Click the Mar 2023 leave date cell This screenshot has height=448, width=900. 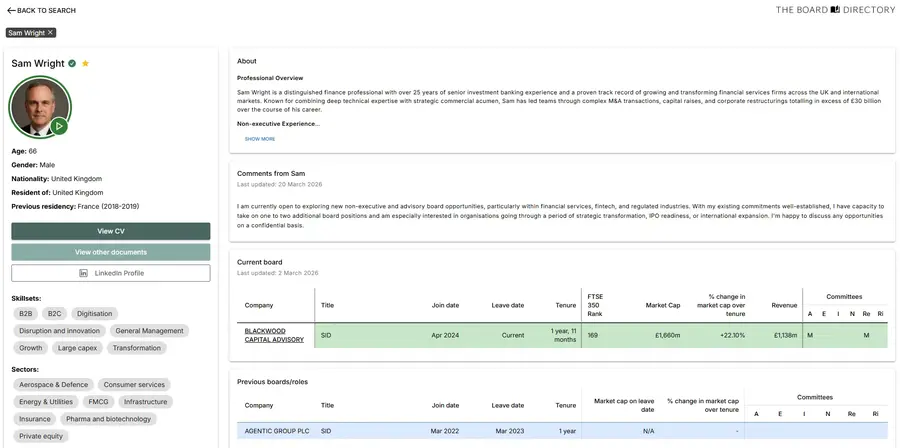(509, 431)
